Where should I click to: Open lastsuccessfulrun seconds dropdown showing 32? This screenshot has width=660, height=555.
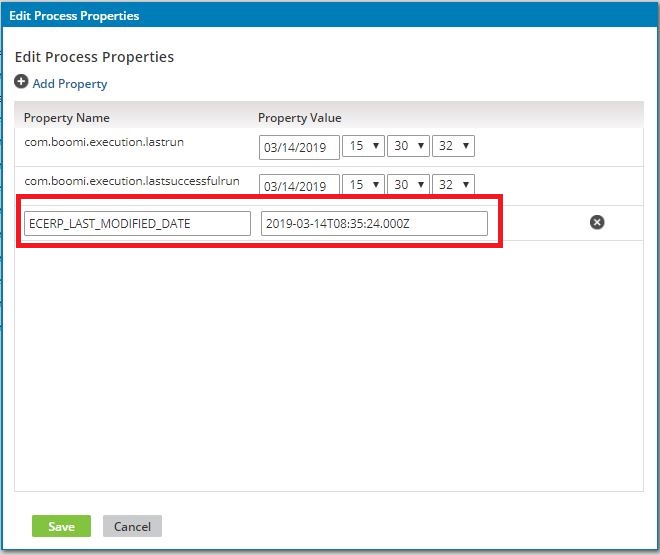453,184
